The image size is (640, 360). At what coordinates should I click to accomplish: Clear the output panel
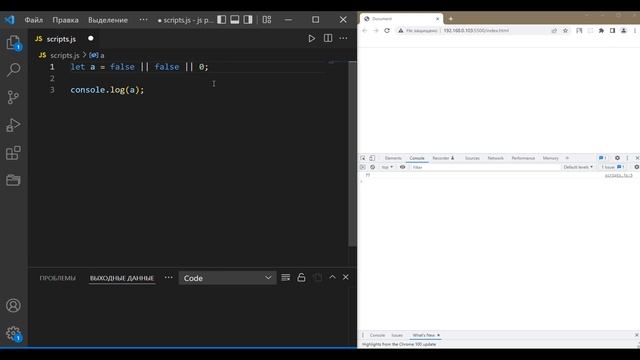(286, 278)
